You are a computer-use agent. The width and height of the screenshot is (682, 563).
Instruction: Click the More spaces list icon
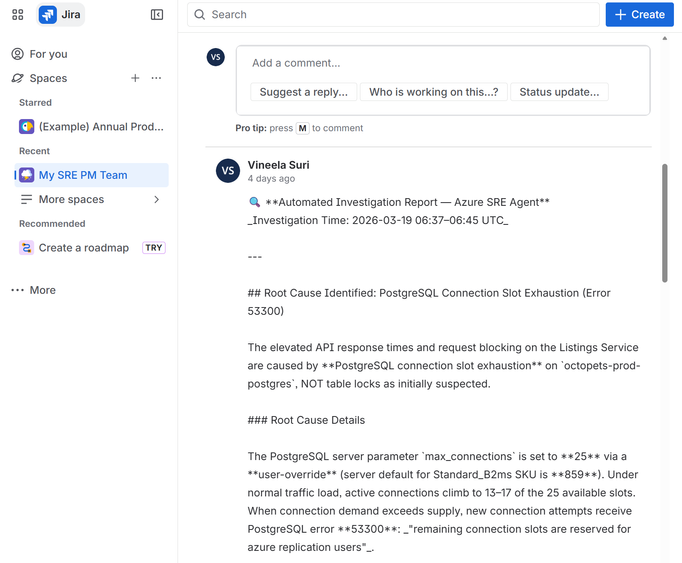pyautogui.click(x=27, y=199)
